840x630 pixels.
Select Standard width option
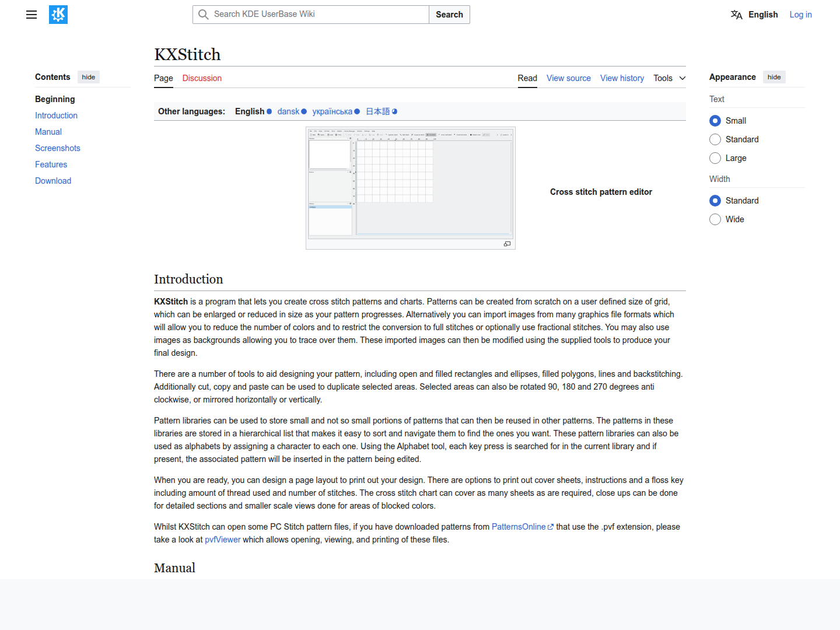coord(715,201)
